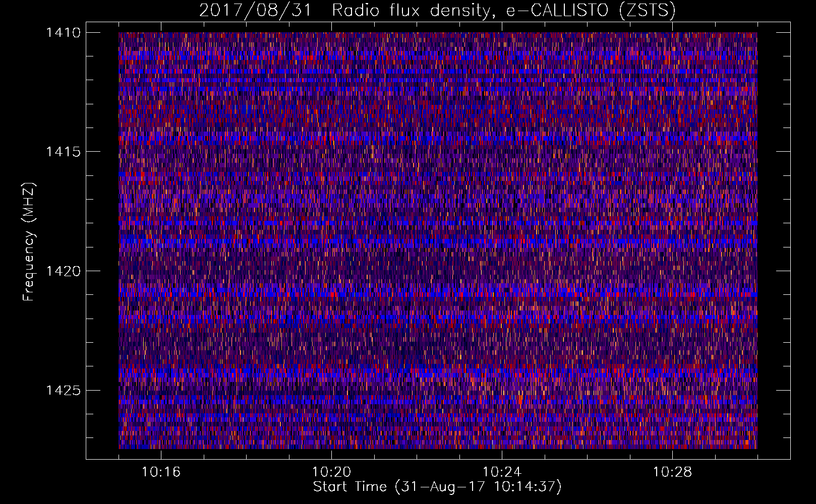The image size is (816, 504).
Task: Click the 10:28 time tick label
Action: 672,472
